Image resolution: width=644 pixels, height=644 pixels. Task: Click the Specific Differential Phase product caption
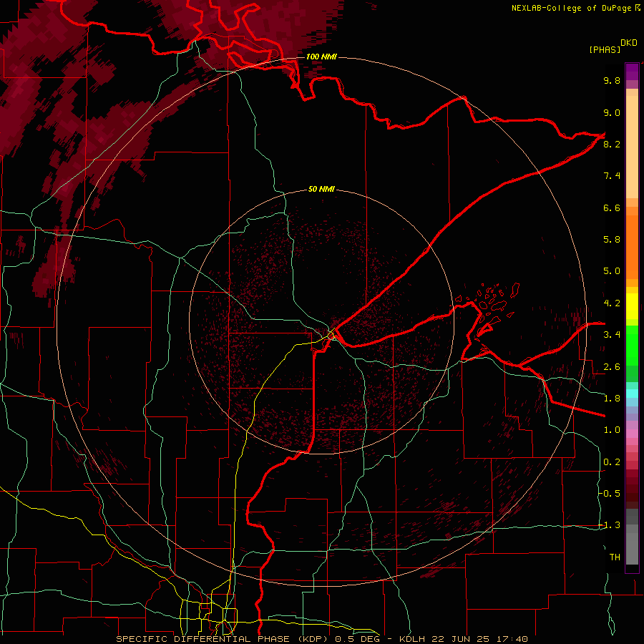[x=321, y=639]
